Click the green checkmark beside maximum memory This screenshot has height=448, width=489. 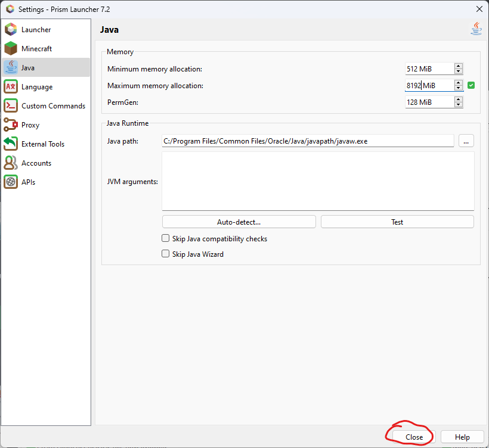[471, 86]
